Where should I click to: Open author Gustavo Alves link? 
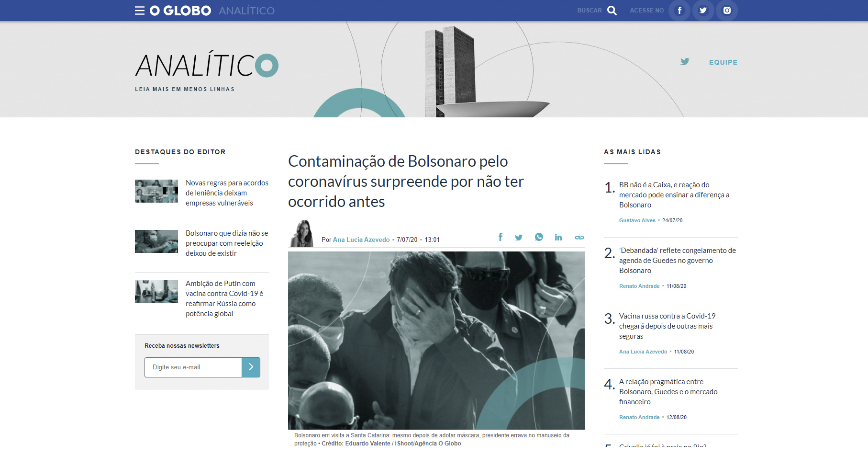click(637, 220)
